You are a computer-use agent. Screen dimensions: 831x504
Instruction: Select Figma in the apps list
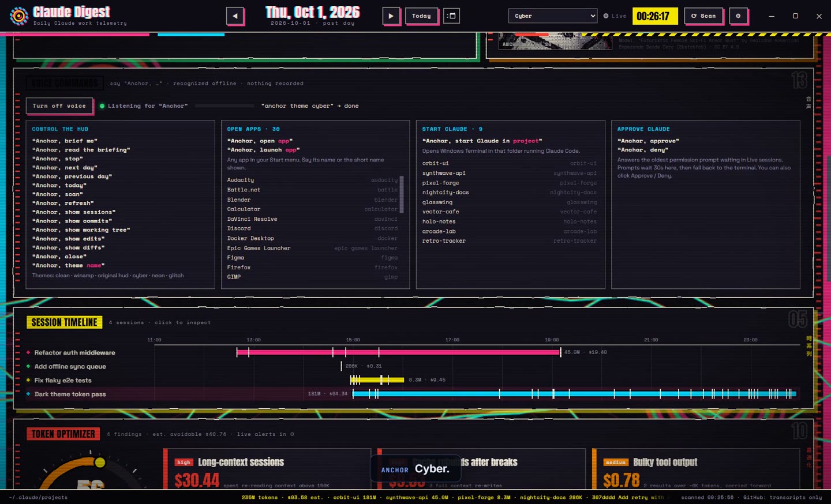312,258
